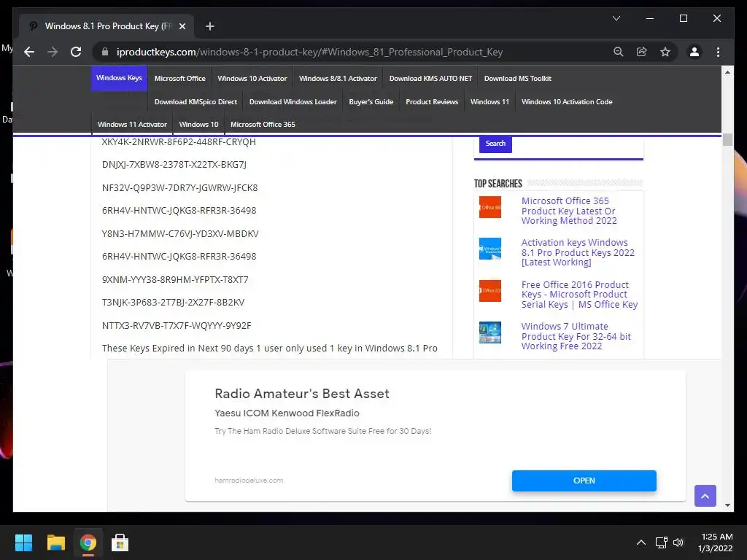This screenshot has width=747, height=560.
Task: Open the Windows 11 menu item
Action: click(489, 102)
